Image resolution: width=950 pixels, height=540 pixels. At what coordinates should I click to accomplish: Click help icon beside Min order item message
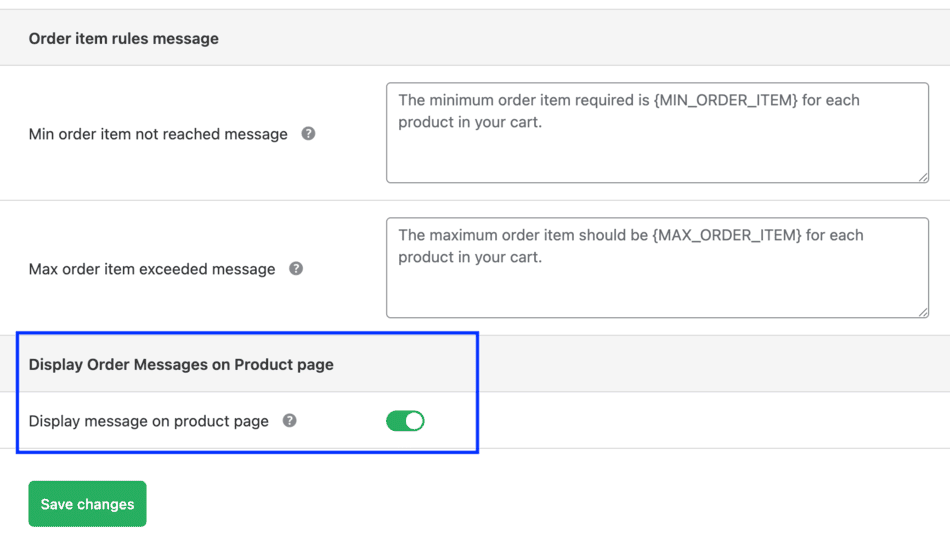[308, 133]
